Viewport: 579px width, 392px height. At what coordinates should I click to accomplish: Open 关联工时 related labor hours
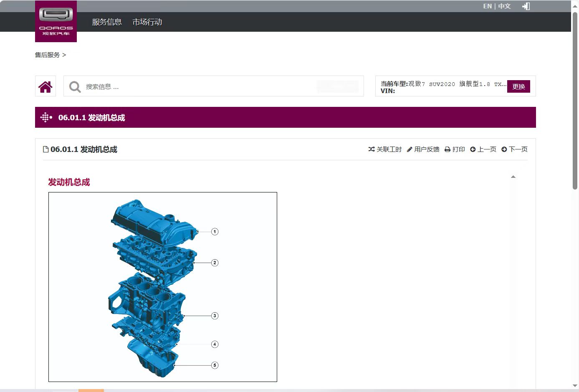pyautogui.click(x=385, y=149)
